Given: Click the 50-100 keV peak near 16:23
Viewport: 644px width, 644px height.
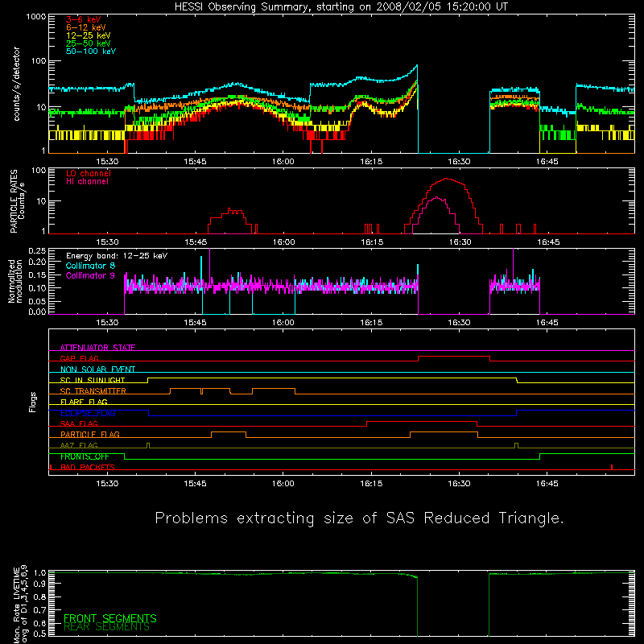Looking at the screenshot, I should tap(417, 66).
